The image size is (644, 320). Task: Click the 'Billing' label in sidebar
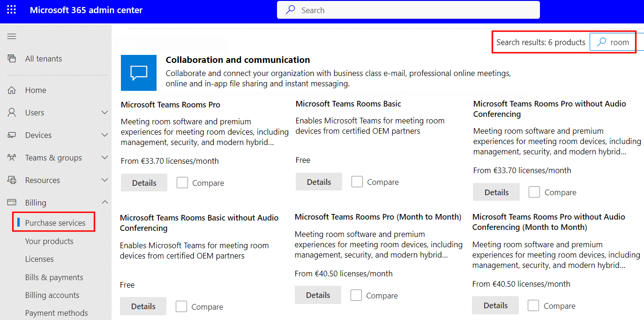click(36, 203)
